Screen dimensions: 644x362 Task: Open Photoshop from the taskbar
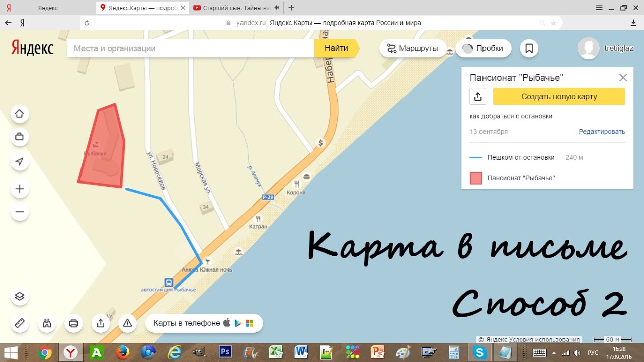[225, 353]
